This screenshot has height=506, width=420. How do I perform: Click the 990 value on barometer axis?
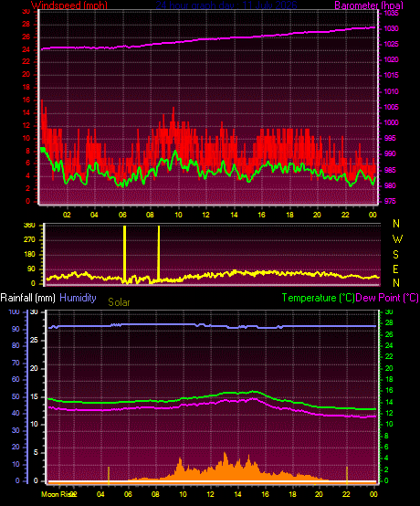tap(390, 153)
